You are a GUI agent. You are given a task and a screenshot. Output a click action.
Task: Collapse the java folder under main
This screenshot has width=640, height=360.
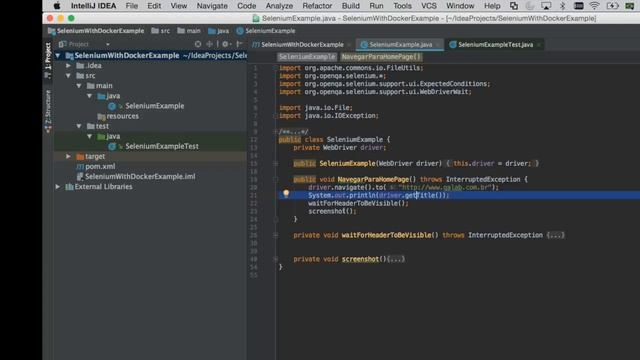point(89,96)
